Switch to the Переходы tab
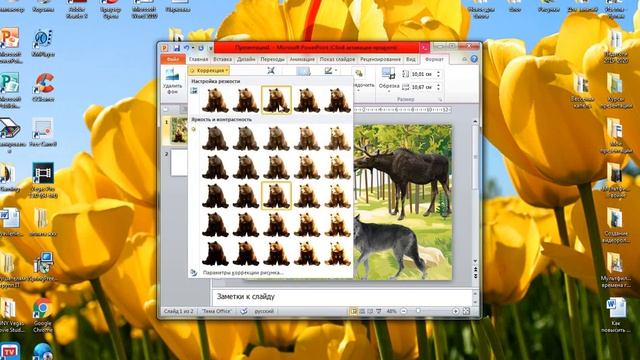This screenshot has height=360, width=640. [272, 60]
